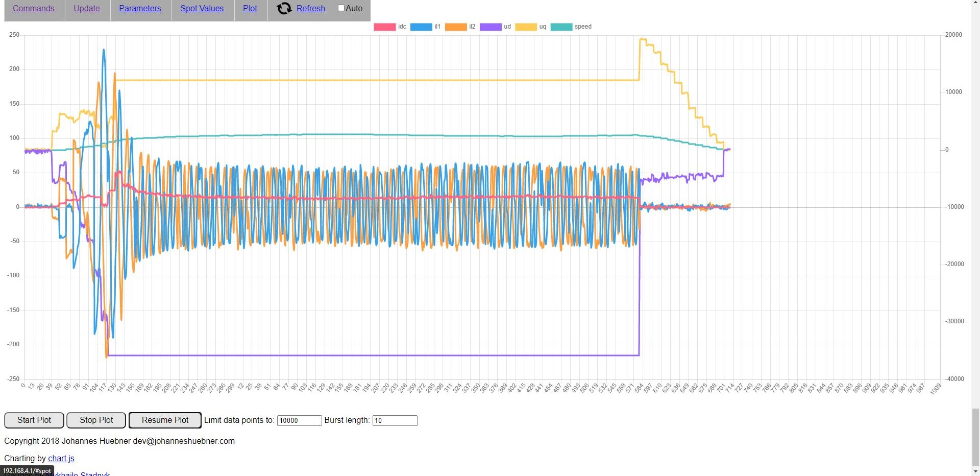Viewport: 980px width, 476px height.
Task: Hide the ud purple series in legend
Action: 490,27
